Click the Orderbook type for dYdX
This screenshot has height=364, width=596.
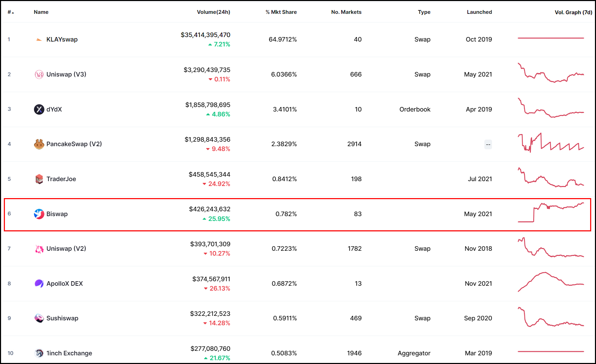[415, 109]
